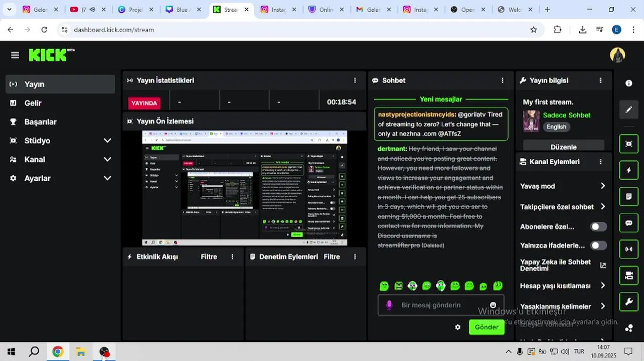644x361 pixels.
Task: Click the Gönder send button
Action: (x=487, y=327)
